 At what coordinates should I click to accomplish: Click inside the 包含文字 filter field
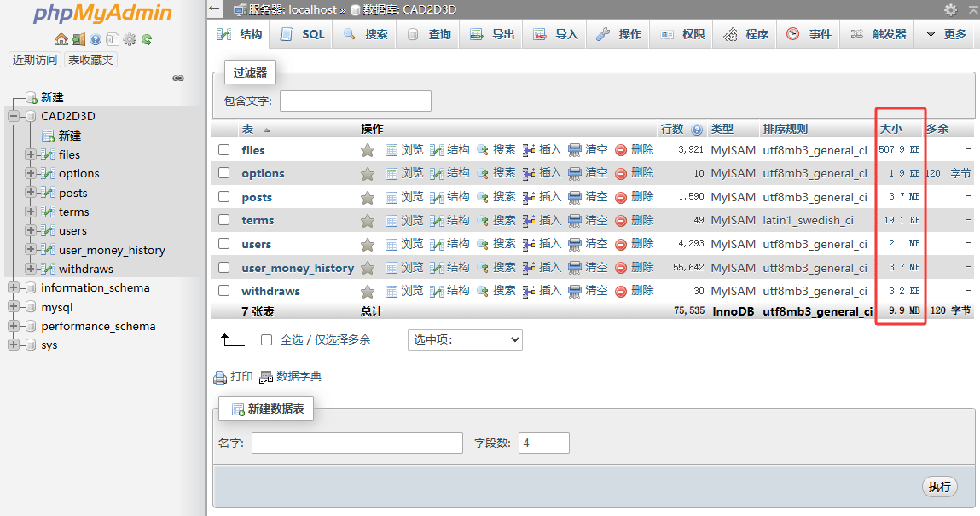[x=355, y=101]
